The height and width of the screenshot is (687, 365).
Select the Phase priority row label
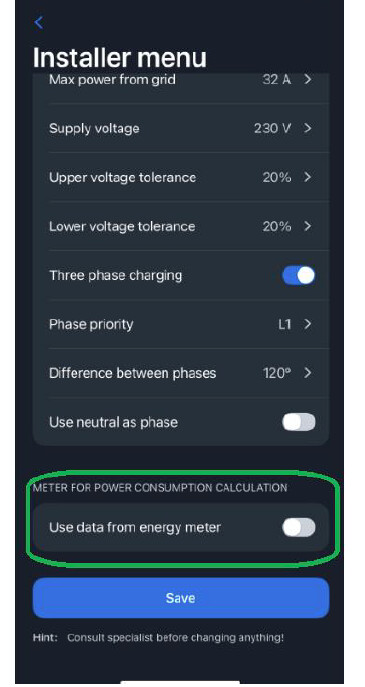[x=91, y=325]
